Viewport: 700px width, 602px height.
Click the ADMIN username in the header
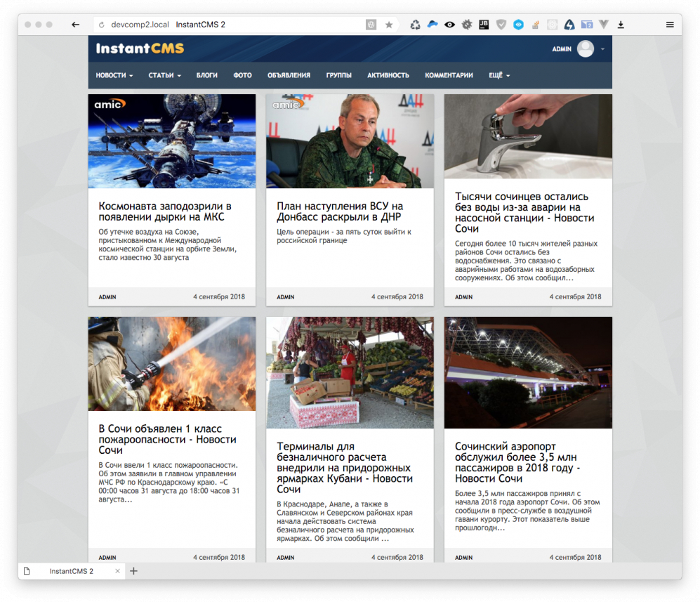pos(562,49)
